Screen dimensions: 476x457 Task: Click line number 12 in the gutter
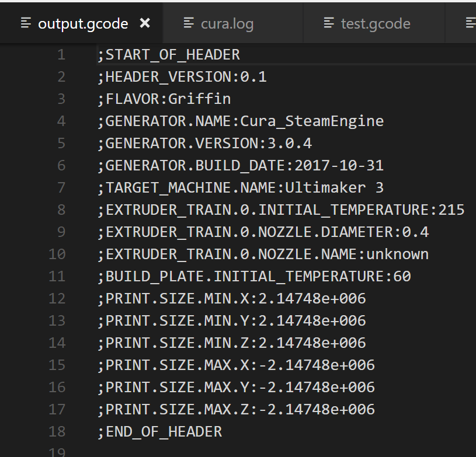tap(57, 298)
